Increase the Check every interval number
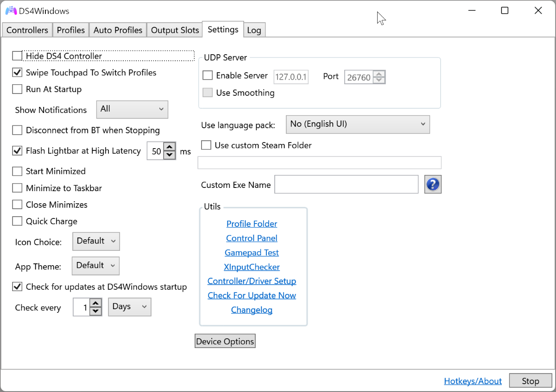The image size is (556, 392). click(95, 303)
